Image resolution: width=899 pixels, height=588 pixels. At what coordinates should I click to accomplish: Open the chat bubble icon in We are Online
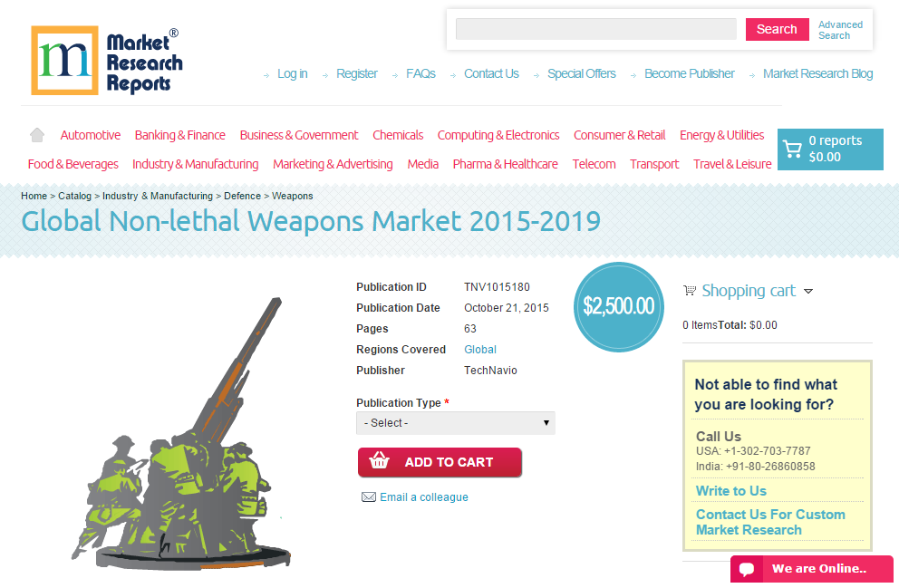pyautogui.click(x=747, y=569)
